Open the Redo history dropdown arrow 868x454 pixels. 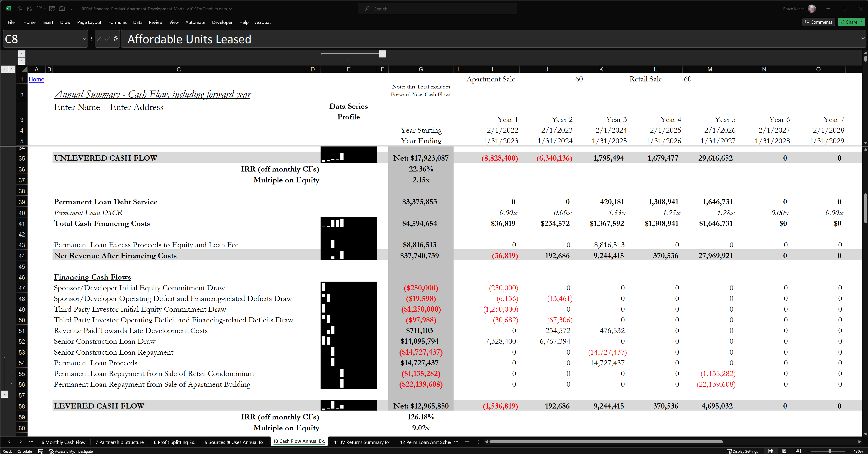pyautogui.click(x=45, y=9)
